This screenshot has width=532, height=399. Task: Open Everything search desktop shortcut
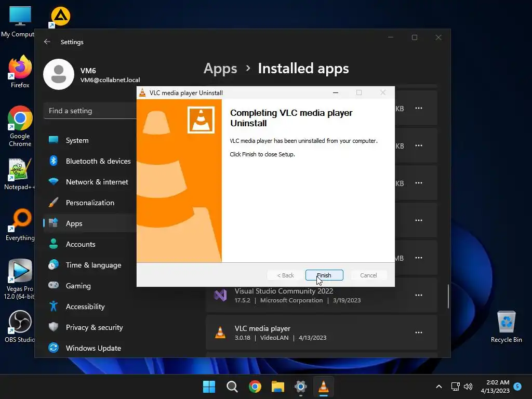click(x=20, y=224)
